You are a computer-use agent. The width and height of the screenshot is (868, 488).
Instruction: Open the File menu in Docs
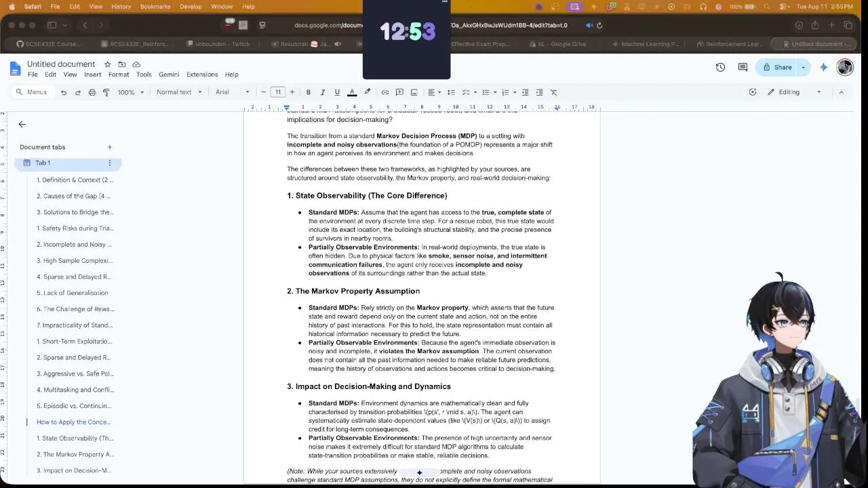pyautogui.click(x=33, y=75)
